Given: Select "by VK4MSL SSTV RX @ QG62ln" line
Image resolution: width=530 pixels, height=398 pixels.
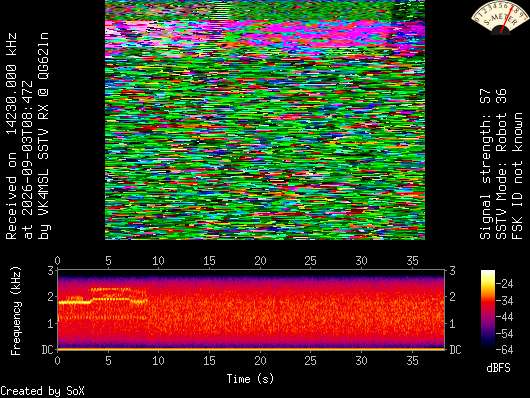Looking at the screenshot, I should pos(44,136).
